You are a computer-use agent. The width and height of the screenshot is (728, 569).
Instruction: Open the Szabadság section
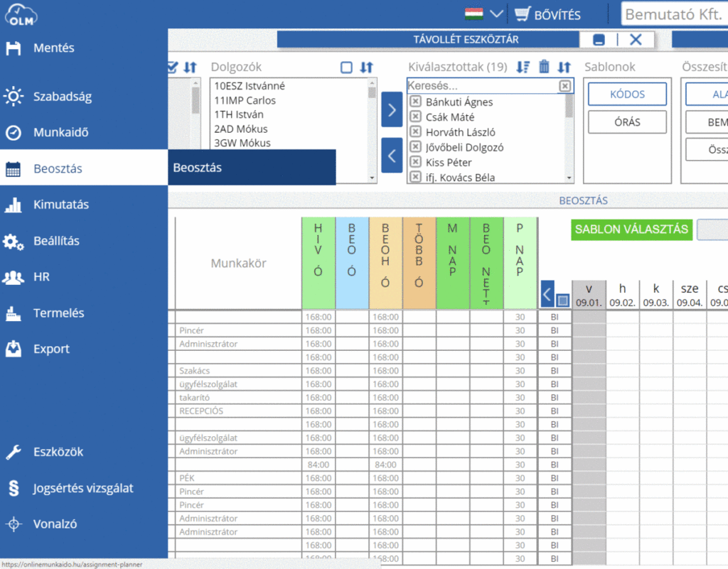63,97
